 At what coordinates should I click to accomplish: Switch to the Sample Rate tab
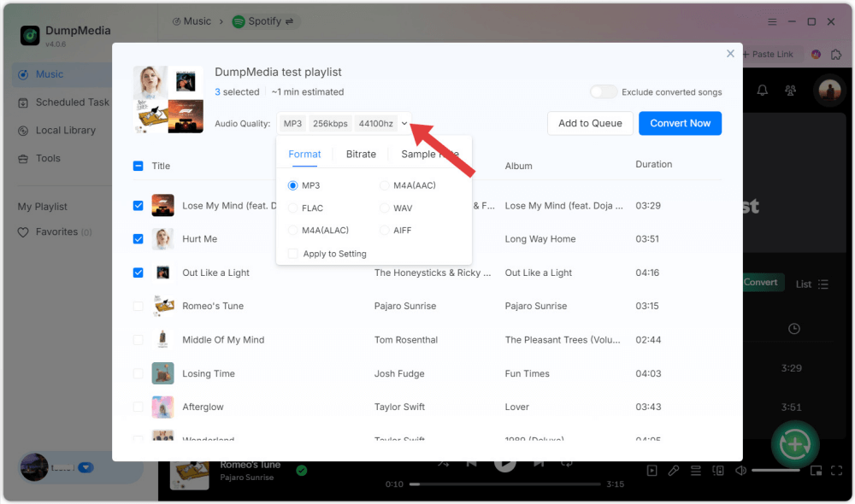coord(429,154)
